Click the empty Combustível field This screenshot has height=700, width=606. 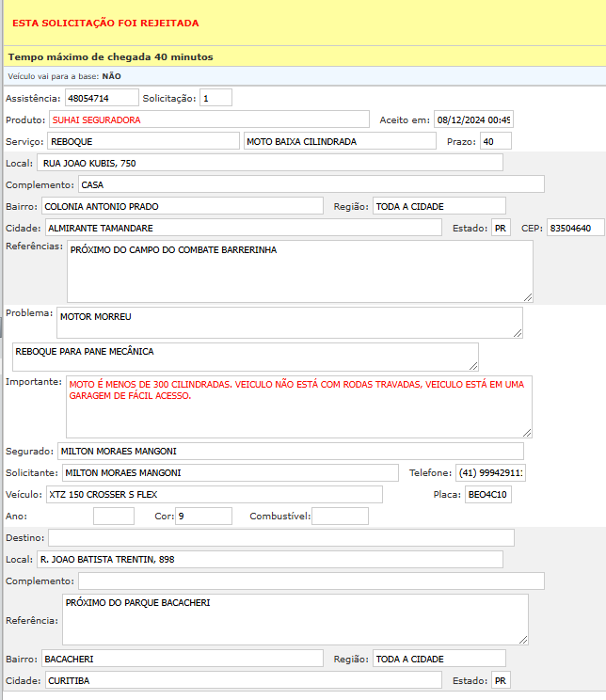340,516
